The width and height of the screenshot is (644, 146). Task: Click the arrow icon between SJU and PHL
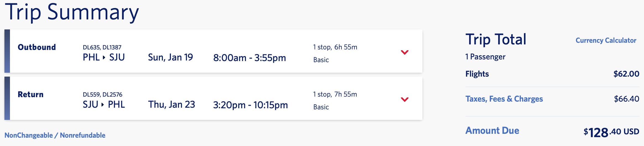(103, 105)
